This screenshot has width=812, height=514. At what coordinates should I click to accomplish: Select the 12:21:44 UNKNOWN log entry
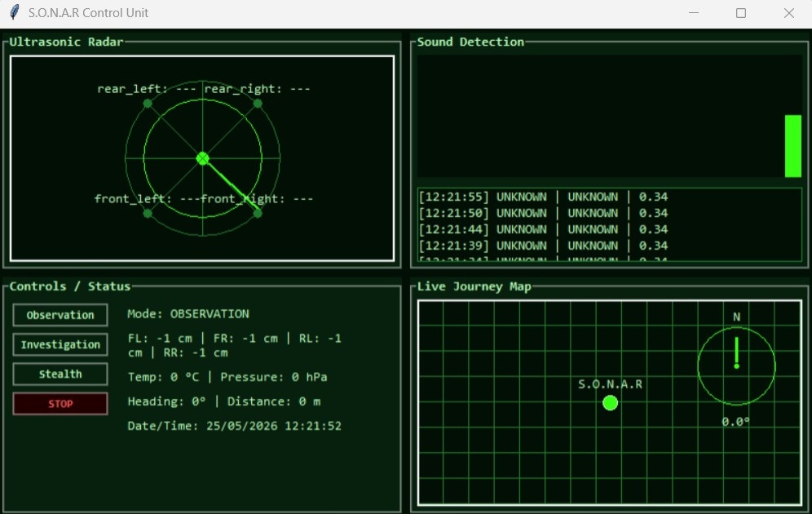pyautogui.click(x=543, y=229)
